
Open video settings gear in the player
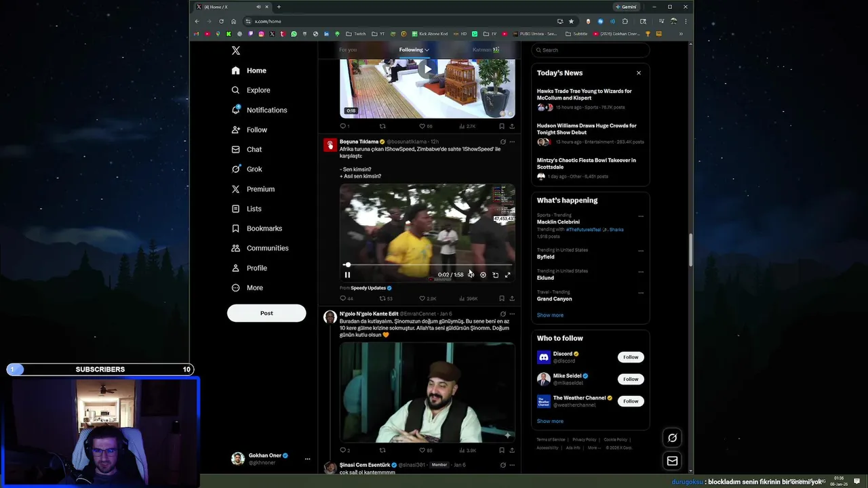483,274
